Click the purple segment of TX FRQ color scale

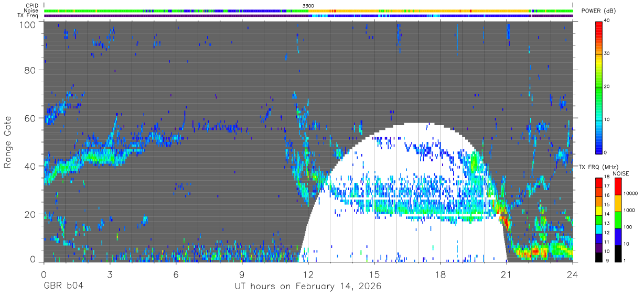[598, 247]
